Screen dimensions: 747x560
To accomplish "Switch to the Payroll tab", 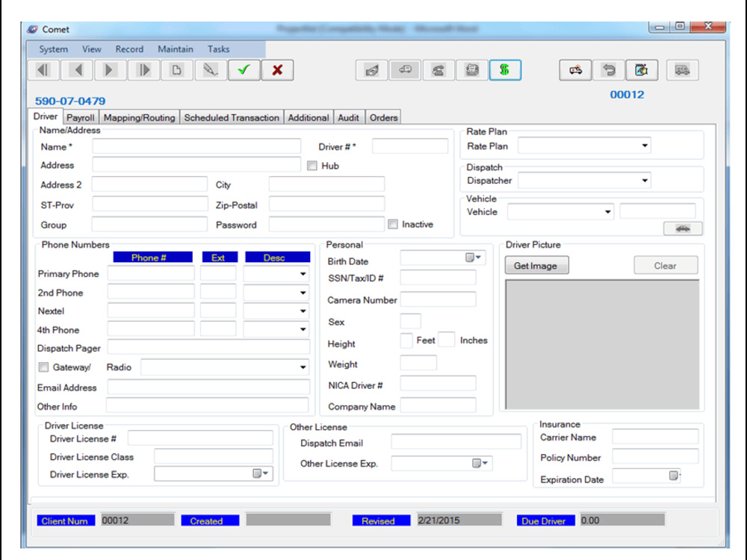I will click(80, 118).
